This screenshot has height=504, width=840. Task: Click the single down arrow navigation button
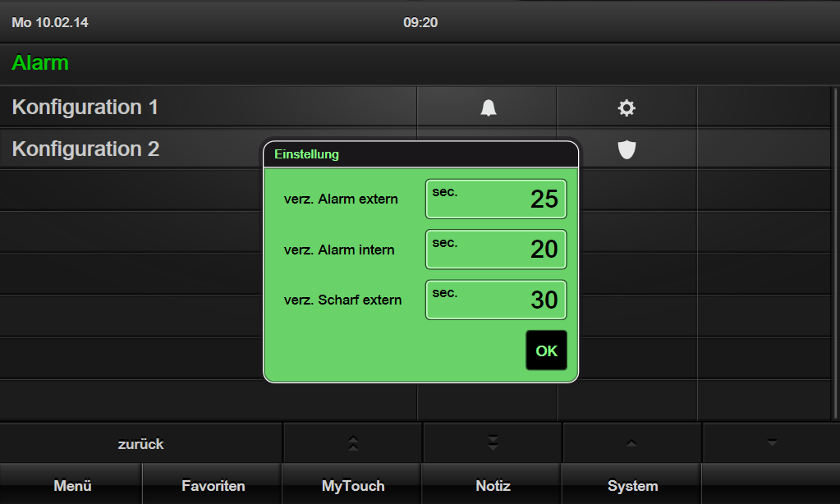point(771,443)
